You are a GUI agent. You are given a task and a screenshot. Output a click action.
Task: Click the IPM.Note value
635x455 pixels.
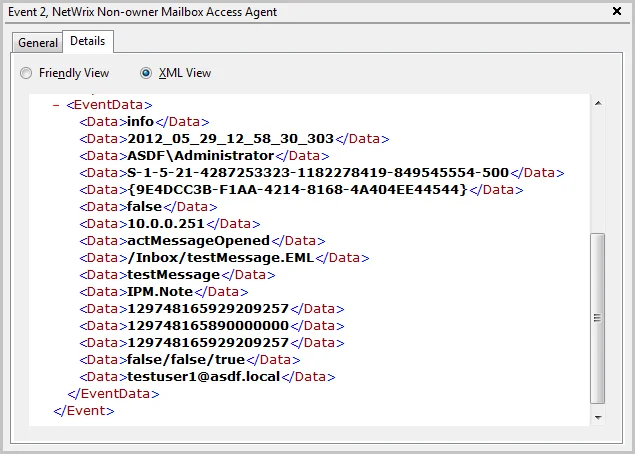(160, 292)
